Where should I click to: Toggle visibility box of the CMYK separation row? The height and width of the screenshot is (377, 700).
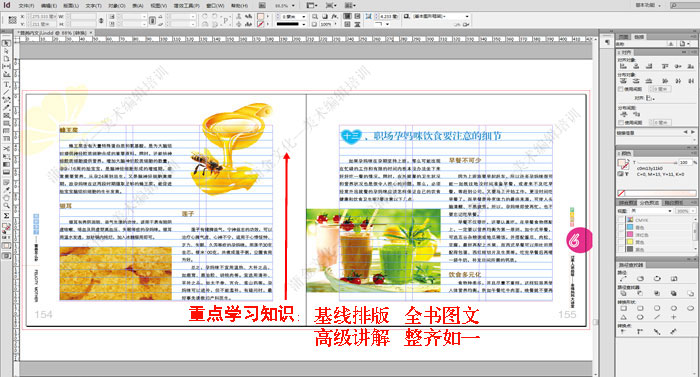tap(621, 220)
